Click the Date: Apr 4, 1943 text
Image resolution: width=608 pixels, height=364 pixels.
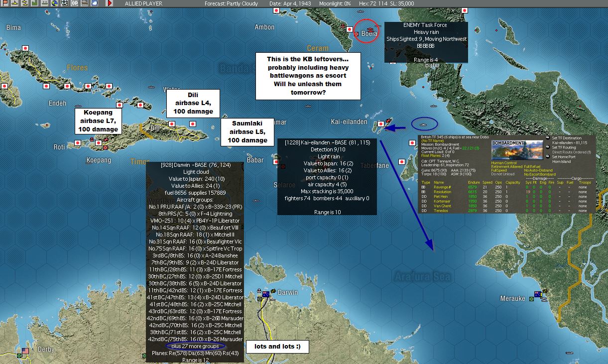tap(291, 3)
